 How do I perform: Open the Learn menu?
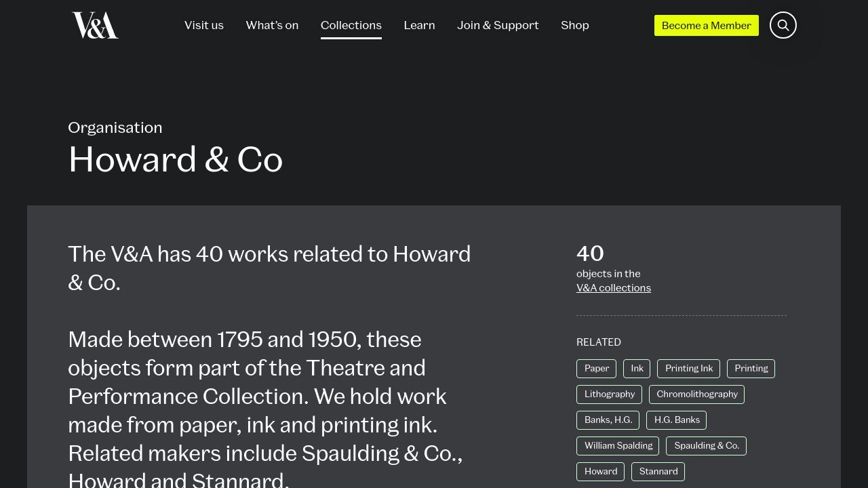[x=419, y=25]
